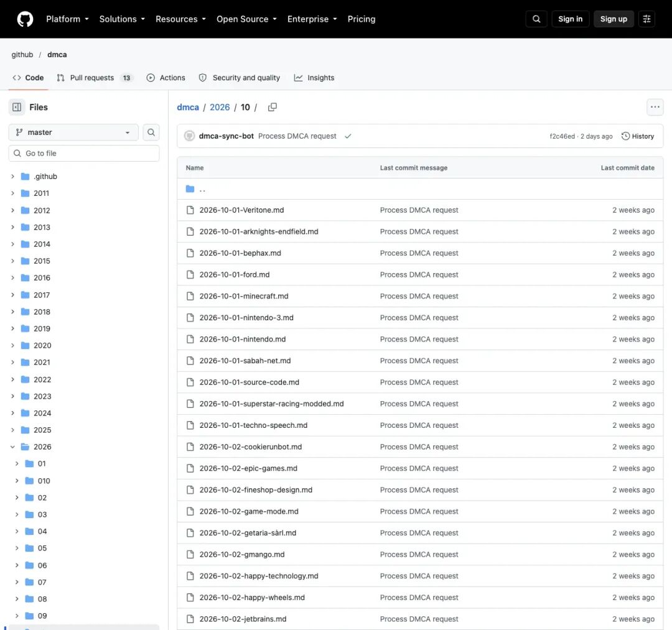Image resolution: width=672 pixels, height=630 pixels.
Task: Switch to the Code tab
Action: click(x=28, y=78)
